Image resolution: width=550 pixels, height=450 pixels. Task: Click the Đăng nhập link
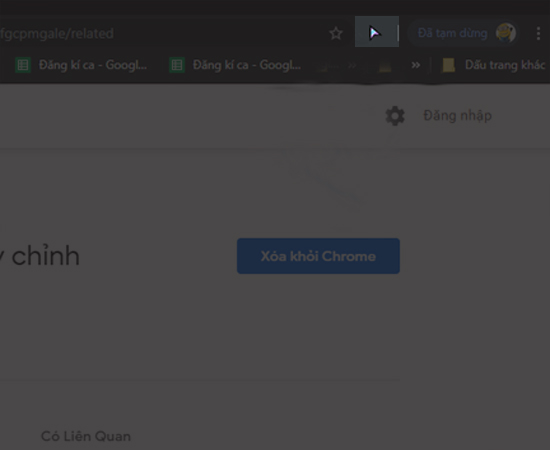tap(457, 116)
